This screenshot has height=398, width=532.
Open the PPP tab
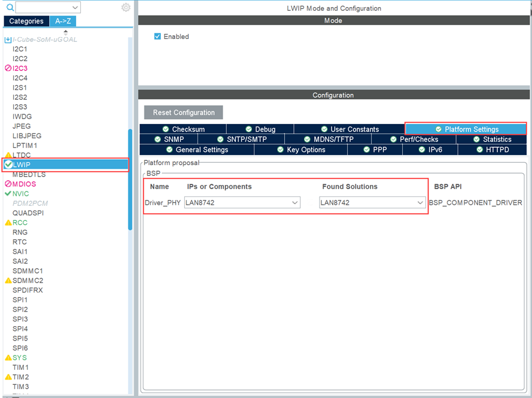(375, 150)
